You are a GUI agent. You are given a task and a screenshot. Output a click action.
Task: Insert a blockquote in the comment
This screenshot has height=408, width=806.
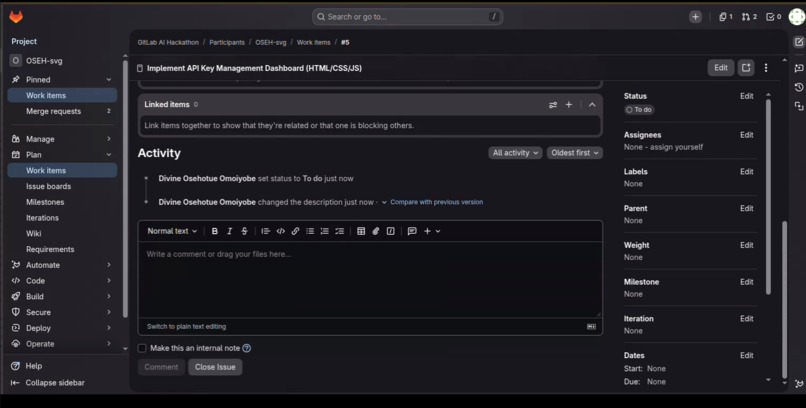click(x=265, y=231)
